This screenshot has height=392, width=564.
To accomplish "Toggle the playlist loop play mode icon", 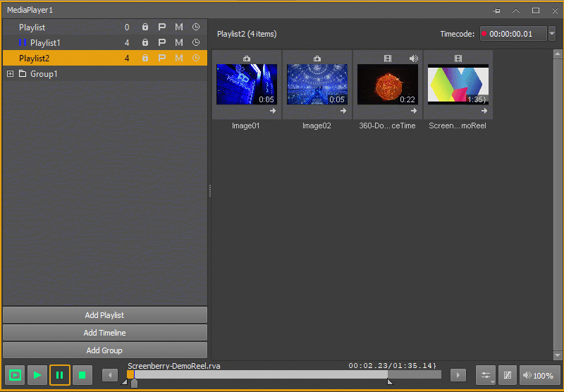I will coord(15,375).
